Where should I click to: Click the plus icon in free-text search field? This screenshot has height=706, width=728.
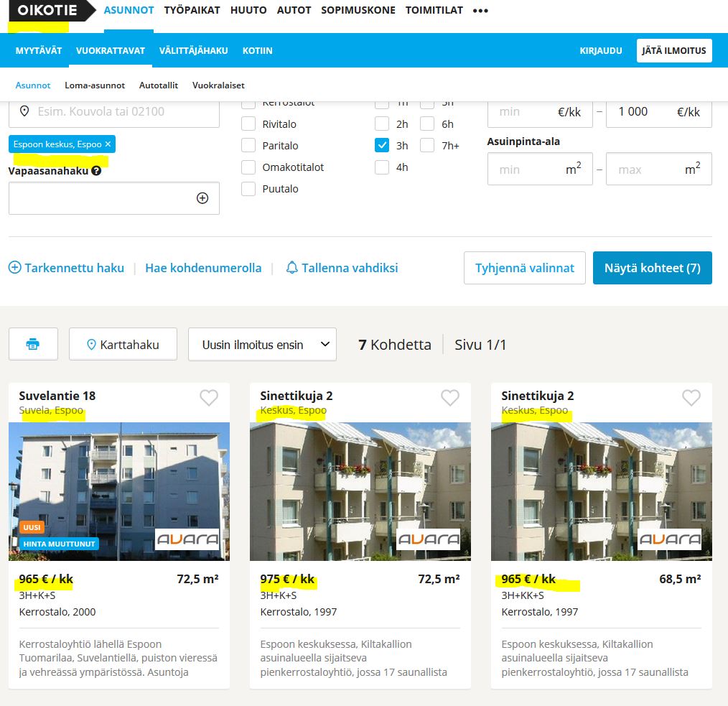pos(202,198)
